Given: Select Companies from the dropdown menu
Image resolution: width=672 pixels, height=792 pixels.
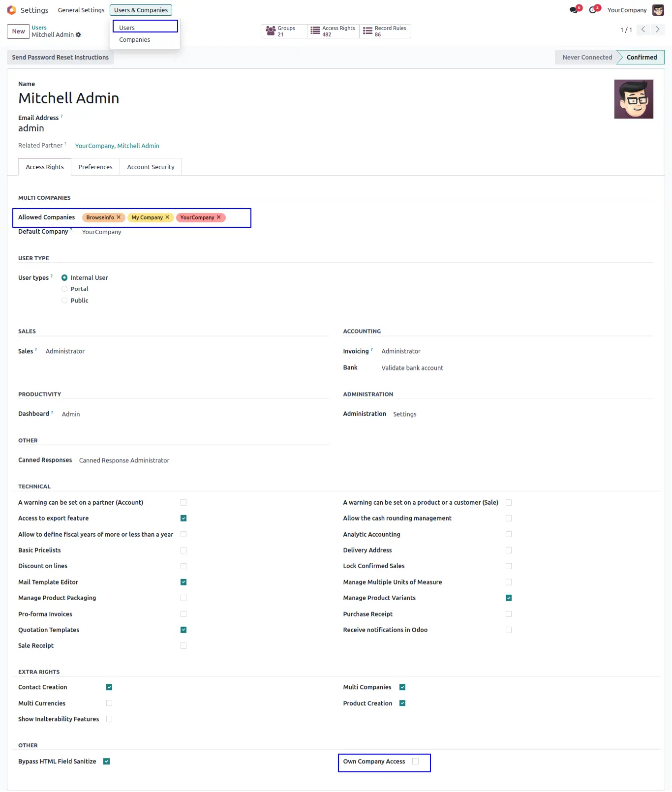Looking at the screenshot, I should pos(134,40).
